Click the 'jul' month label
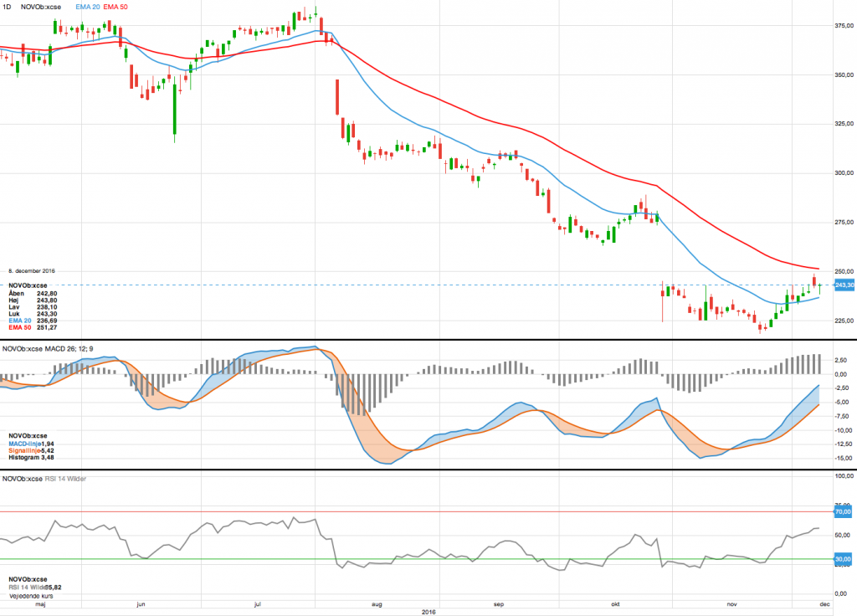The width and height of the screenshot is (857, 616). 258,604
